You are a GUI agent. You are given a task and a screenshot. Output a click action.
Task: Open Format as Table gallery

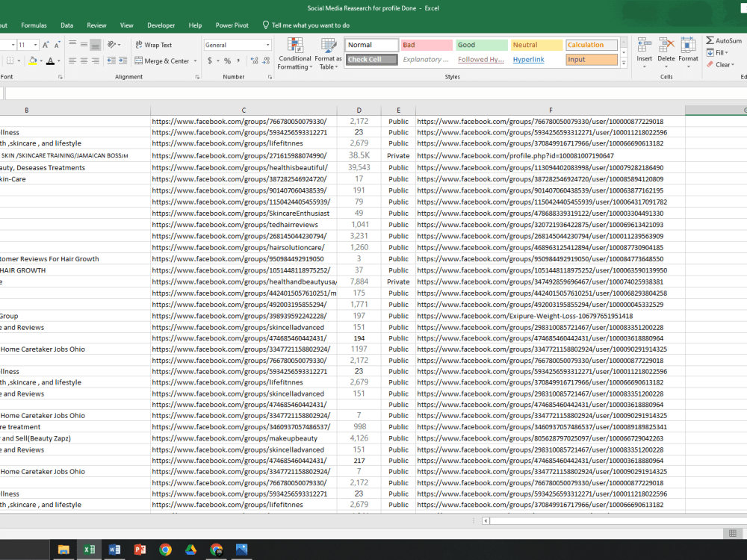tap(328, 53)
